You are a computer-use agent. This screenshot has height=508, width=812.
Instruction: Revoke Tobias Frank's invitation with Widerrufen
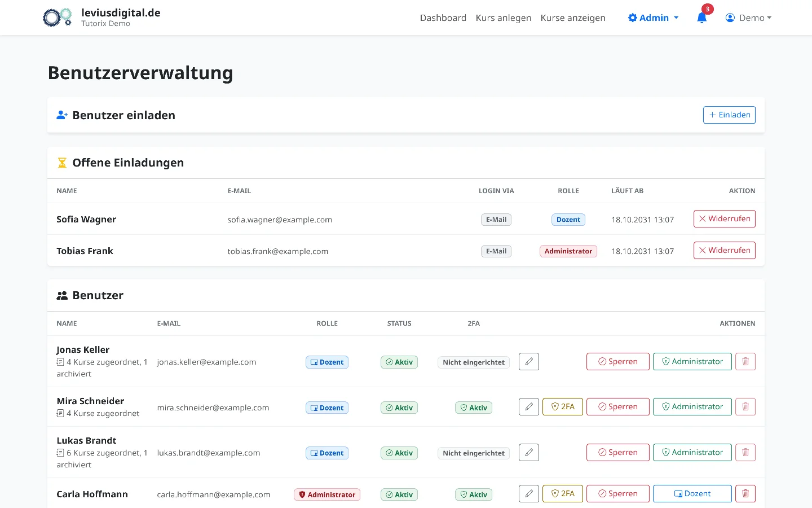(725, 250)
